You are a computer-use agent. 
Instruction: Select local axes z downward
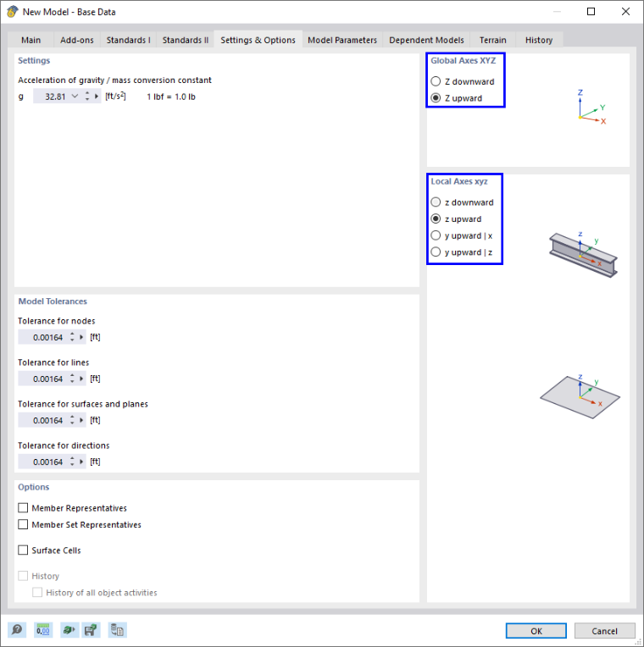[462, 202]
